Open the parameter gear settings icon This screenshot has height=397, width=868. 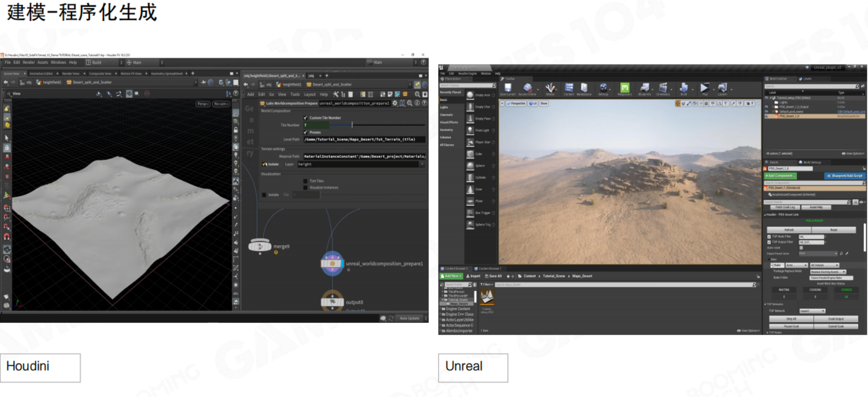395,103
